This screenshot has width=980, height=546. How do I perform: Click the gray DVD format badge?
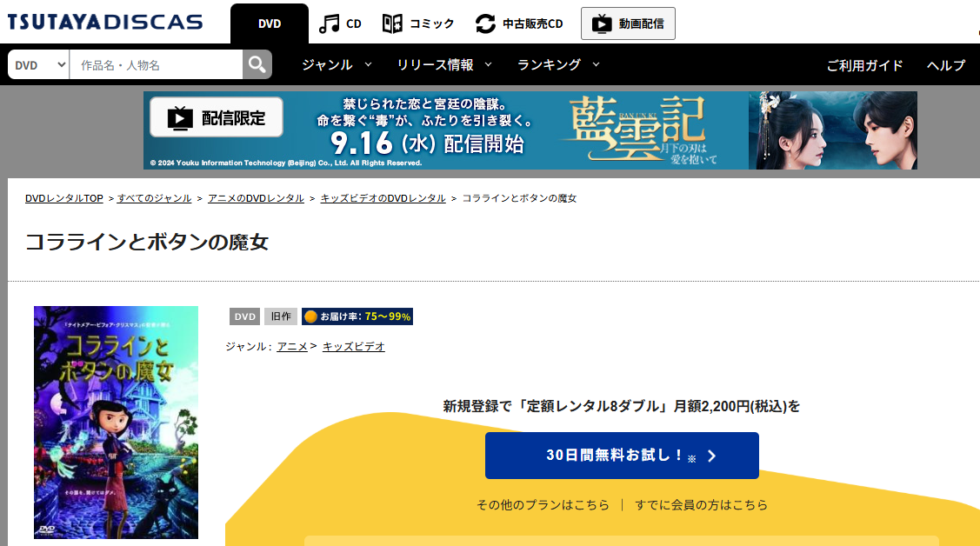pos(245,316)
